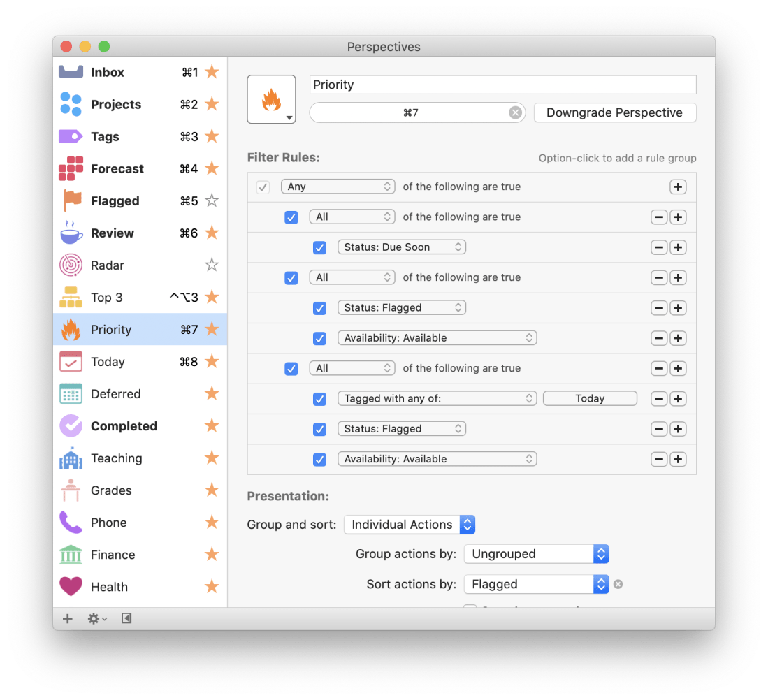This screenshot has height=700, width=768.
Task: Expand the Group actions by Ungrouped dropdown
Action: (x=536, y=554)
